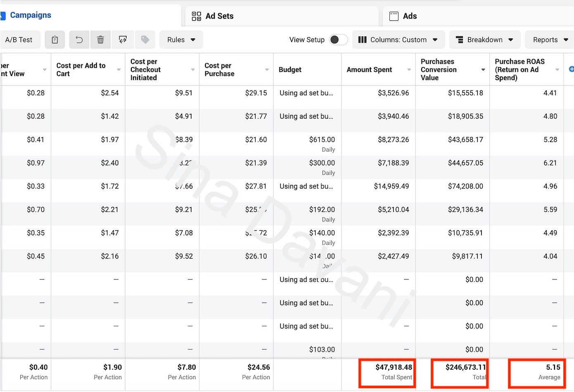
Task: Click the $1.90 Per Action summary
Action: pyautogui.click(x=108, y=372)
